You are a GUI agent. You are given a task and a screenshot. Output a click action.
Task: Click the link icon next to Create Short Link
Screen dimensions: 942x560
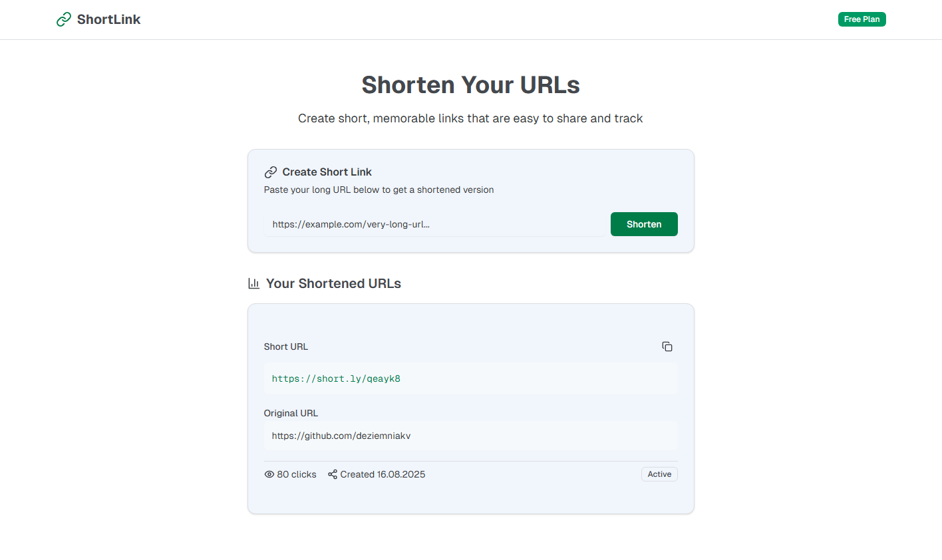click(x=271, y=172)
